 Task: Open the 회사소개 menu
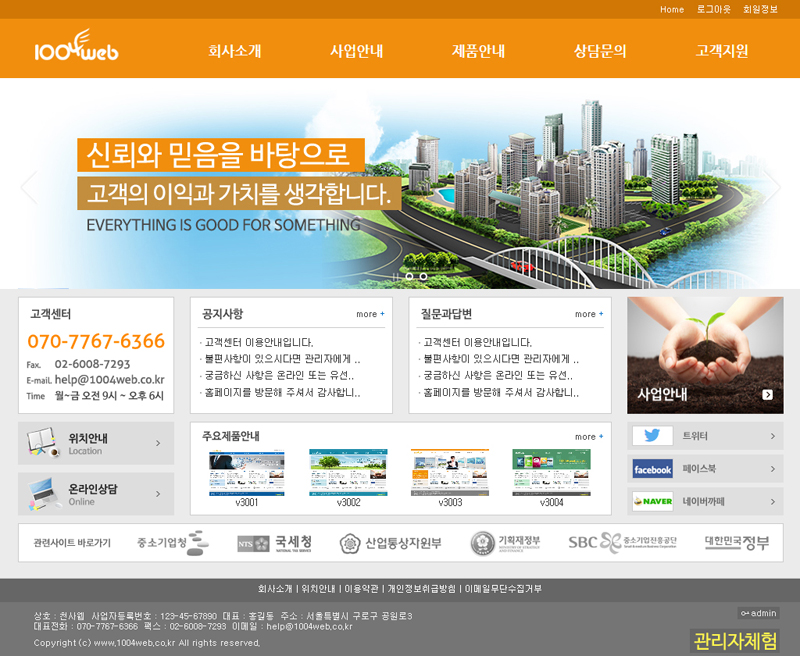click(235, 51)
